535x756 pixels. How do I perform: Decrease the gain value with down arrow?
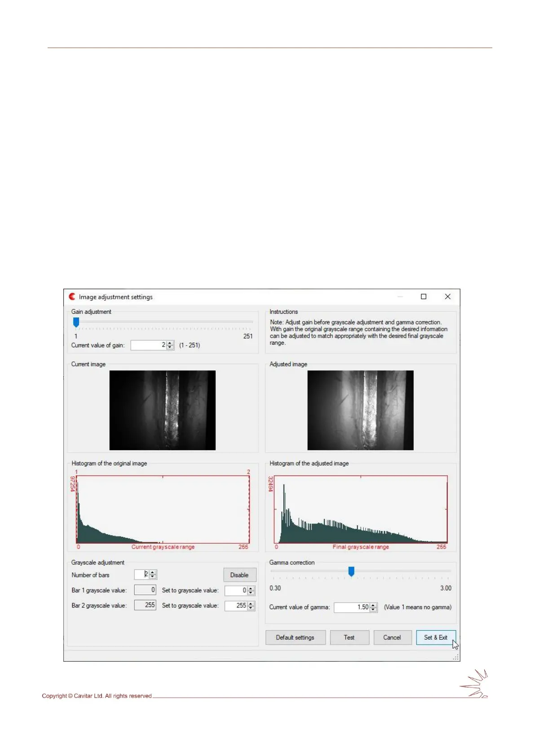point(170,347)
